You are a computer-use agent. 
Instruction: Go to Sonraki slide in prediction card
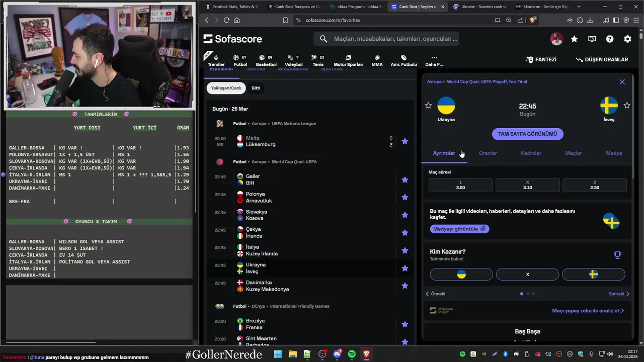coord(619,294)
